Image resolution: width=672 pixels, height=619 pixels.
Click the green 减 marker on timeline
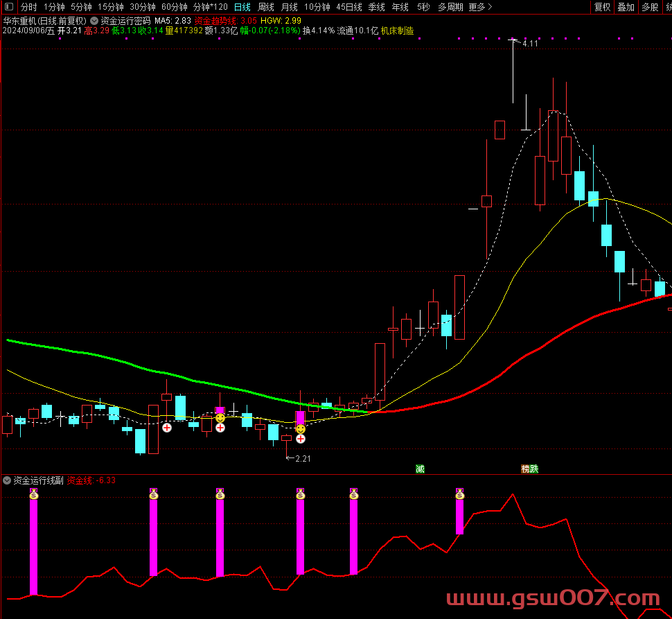click(420, 469)
